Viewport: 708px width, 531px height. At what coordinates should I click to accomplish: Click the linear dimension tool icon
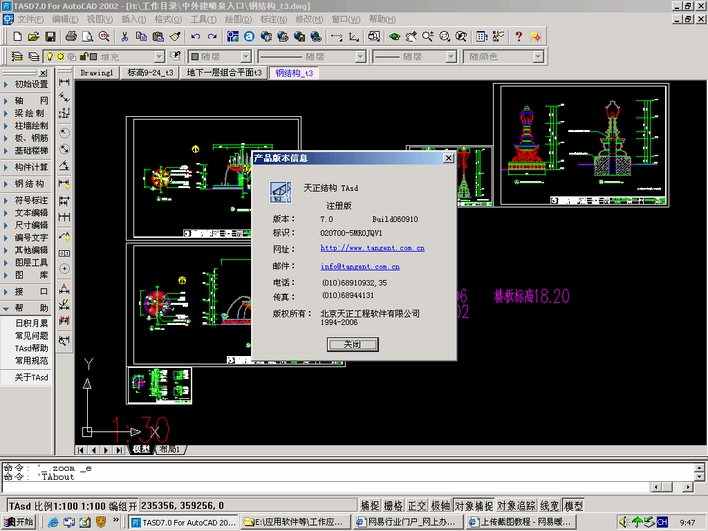coord(64,82)
